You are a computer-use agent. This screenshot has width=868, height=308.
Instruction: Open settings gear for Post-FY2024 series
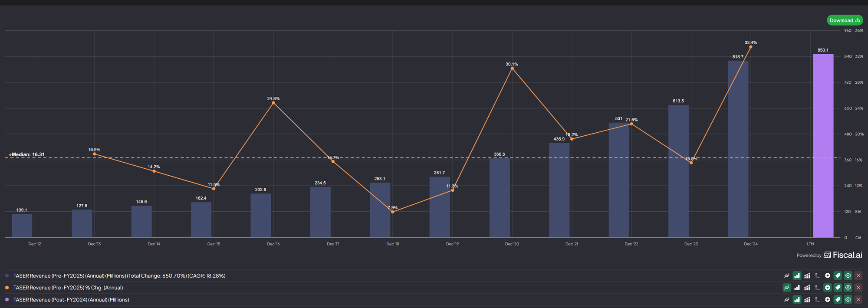click(828, 300)
